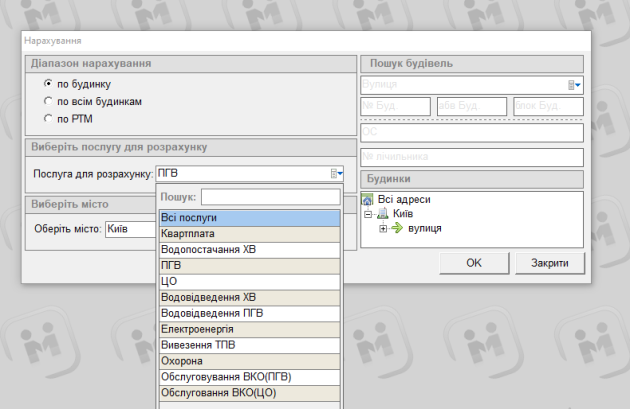Collapse the Київ tree node
630x409 pixels.
tap(369, 214)
